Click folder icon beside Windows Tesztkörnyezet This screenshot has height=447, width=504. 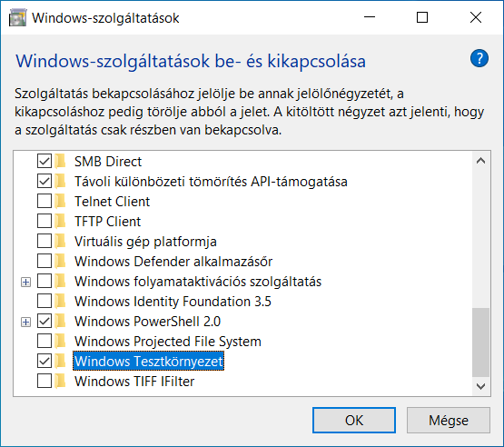(60, 361)
